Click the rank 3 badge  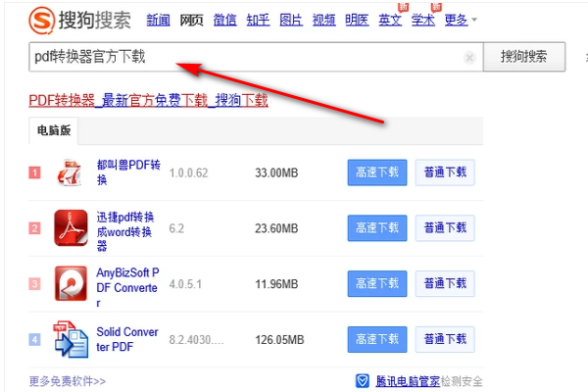(35, 283)
